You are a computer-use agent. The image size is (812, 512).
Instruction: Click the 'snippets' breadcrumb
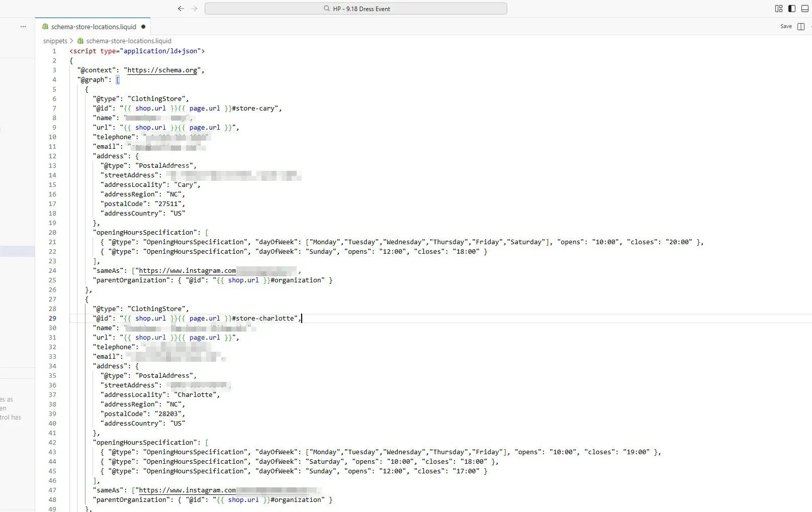point(55,41)
